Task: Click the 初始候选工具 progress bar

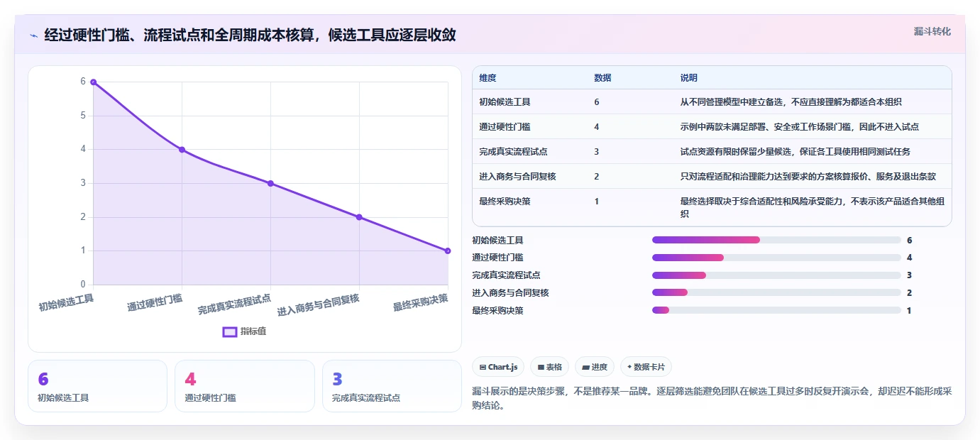Action: [x=776, y=240]
